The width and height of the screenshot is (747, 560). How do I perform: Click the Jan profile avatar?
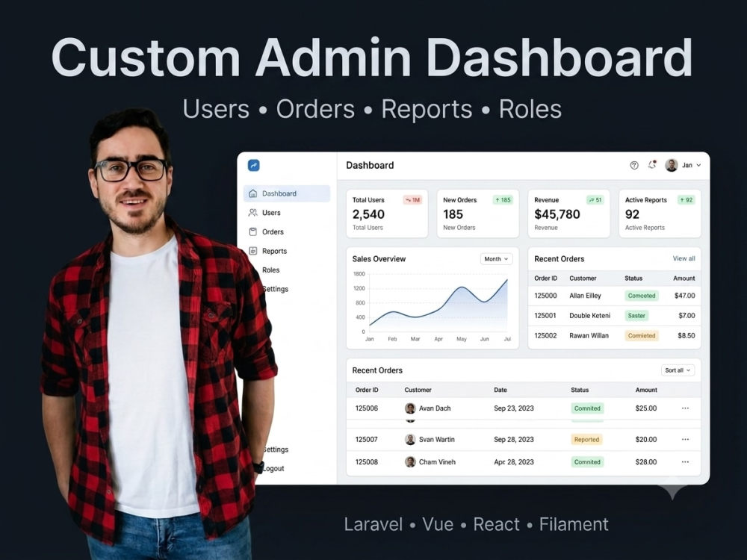tap(672, 165)
